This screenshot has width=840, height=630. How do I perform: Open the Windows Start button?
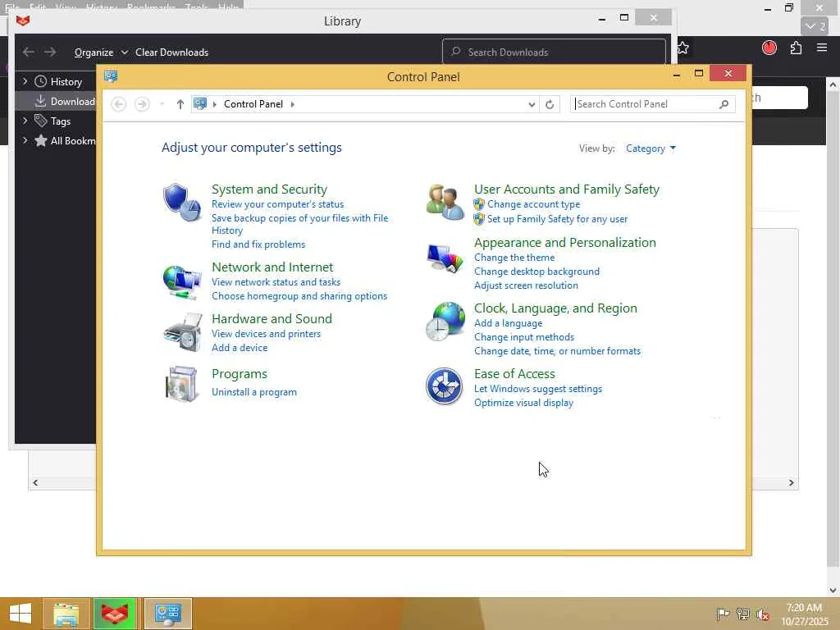tap(21, 614)
